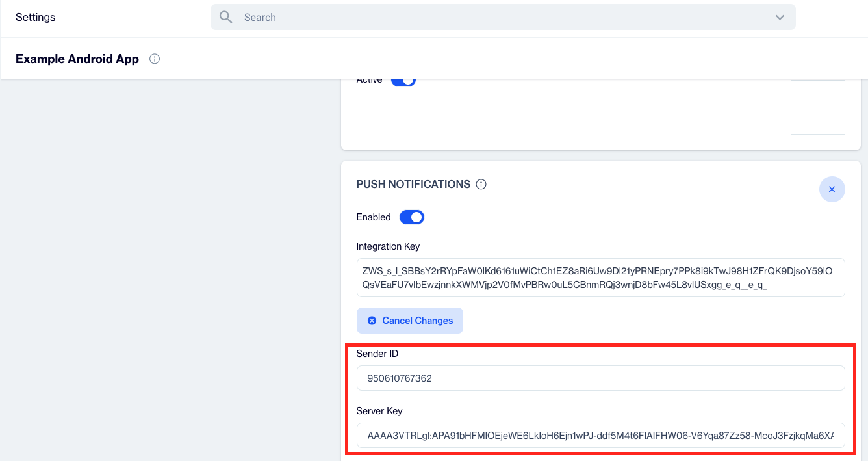The image size is (868, 461).
Task: Click the Settings header label
Action: pyautogui.click(x=36, y=18)
